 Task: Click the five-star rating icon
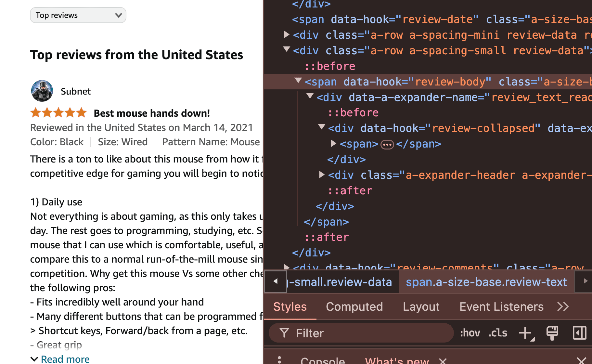58,113
